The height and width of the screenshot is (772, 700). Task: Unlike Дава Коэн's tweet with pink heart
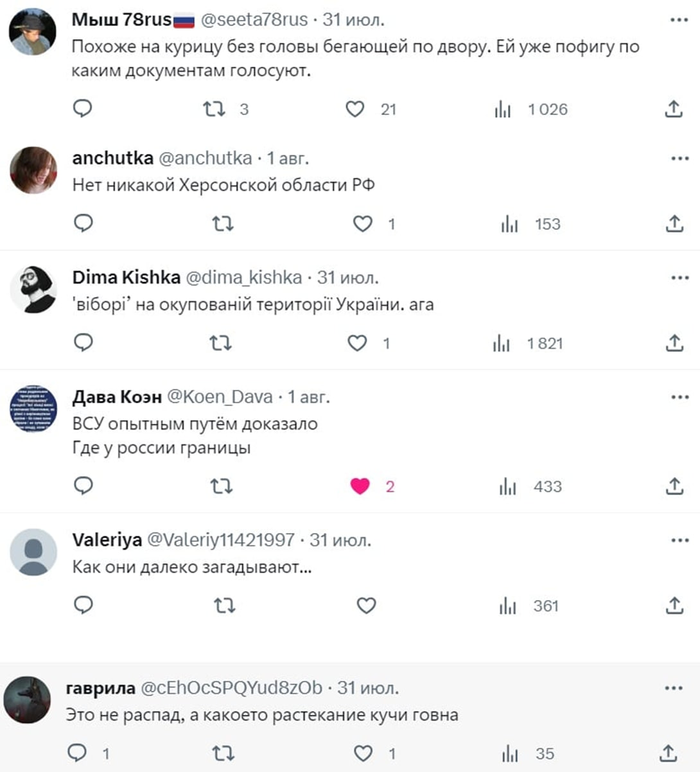pyautogui.click(x=360, y=486)
